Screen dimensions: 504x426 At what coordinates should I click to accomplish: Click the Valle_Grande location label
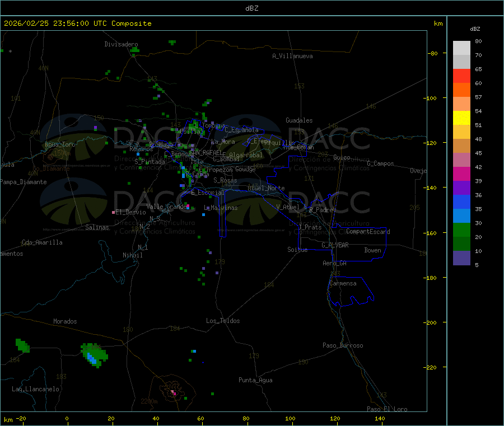pyautogui.click(x=167, y=206)
